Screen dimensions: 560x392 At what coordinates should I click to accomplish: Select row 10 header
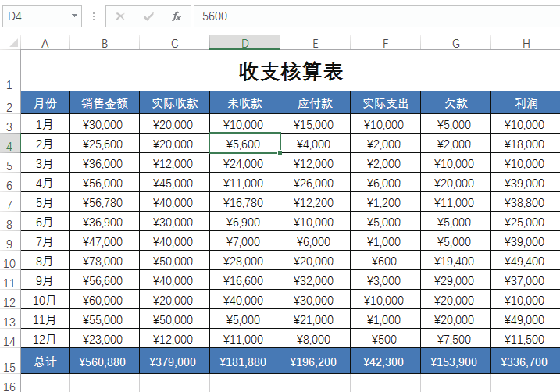pos(10,261)
